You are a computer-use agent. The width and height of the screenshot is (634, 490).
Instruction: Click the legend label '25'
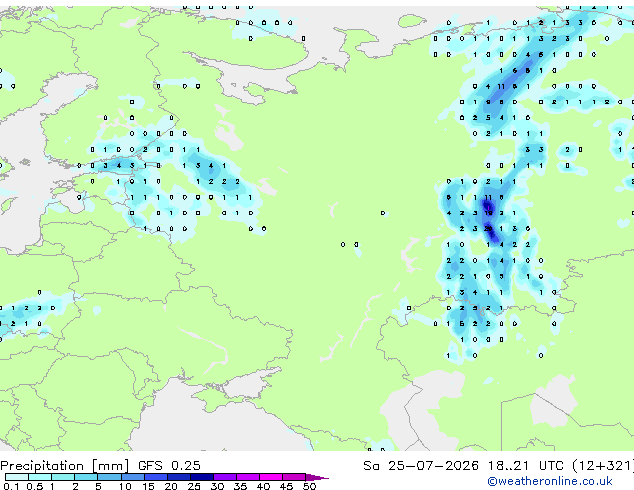pyautogui.click(x=194, y=486)
